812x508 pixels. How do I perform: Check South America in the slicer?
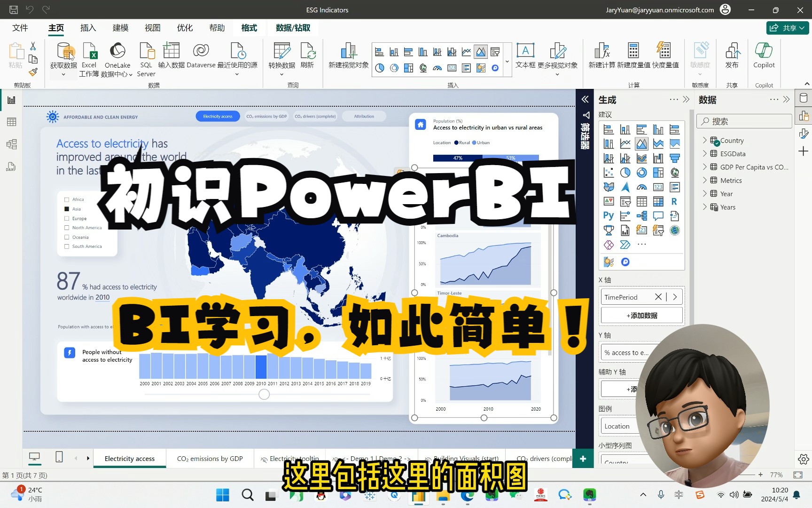click(x=67, y=246)
